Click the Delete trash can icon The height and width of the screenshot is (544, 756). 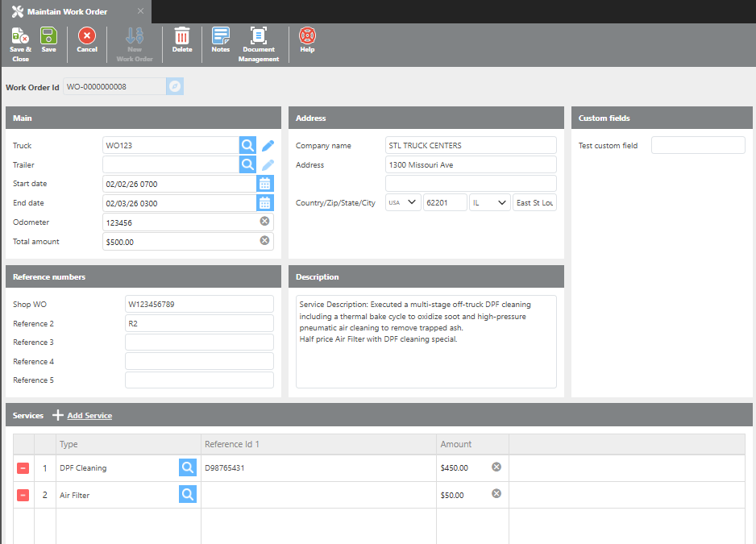(x=182, y=36)
